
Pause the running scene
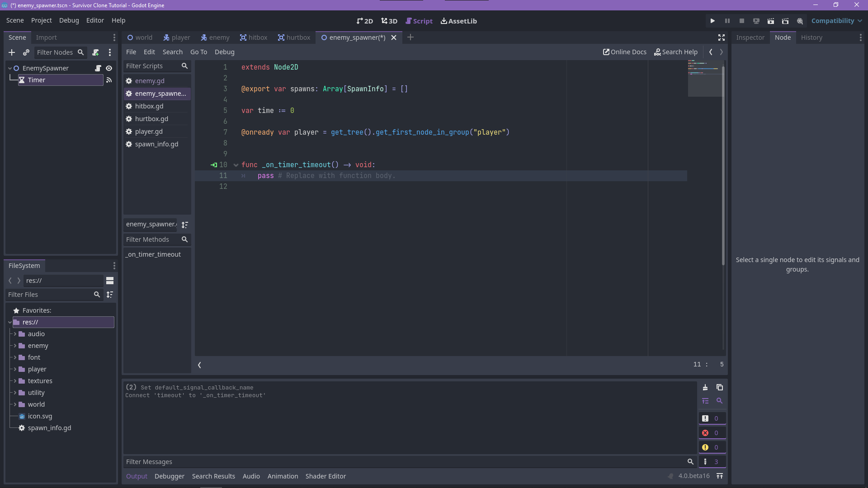[727, 21]
